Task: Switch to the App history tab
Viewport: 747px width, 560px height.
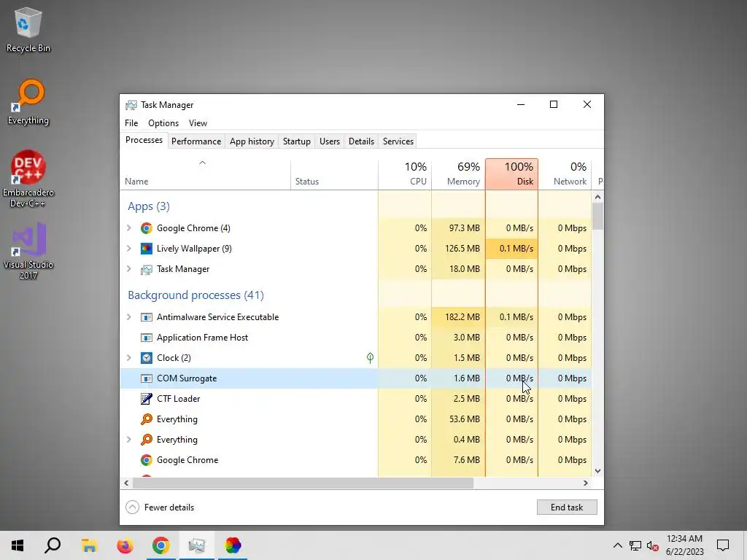Action: click(x=252, y=141)
